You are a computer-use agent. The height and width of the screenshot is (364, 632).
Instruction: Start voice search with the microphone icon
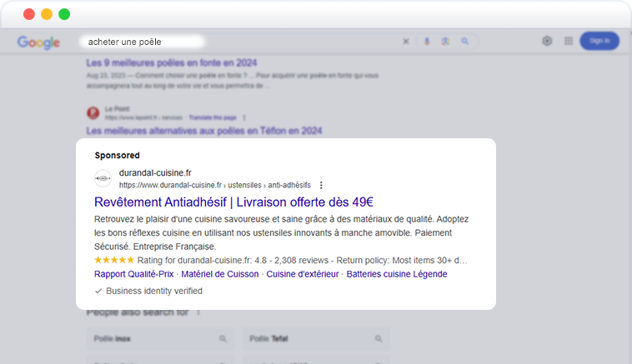[x=427, y=41]
